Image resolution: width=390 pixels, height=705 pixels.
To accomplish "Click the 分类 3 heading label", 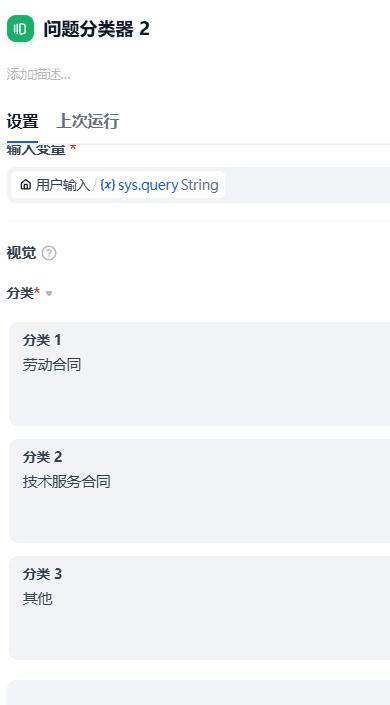I will (43, 574).
